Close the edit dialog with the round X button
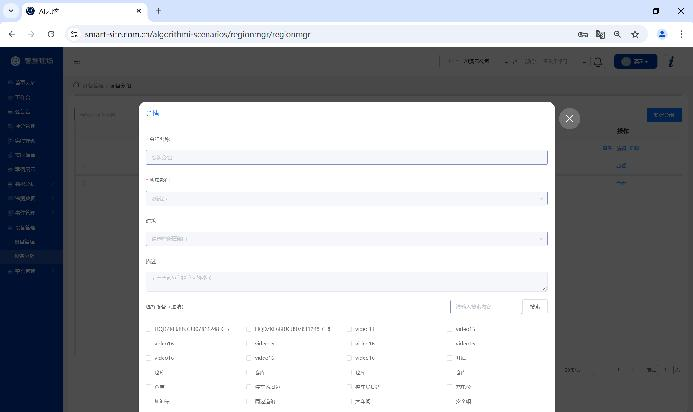The width and height of the screenshot is (693, 412). click(x=569, y=118)
